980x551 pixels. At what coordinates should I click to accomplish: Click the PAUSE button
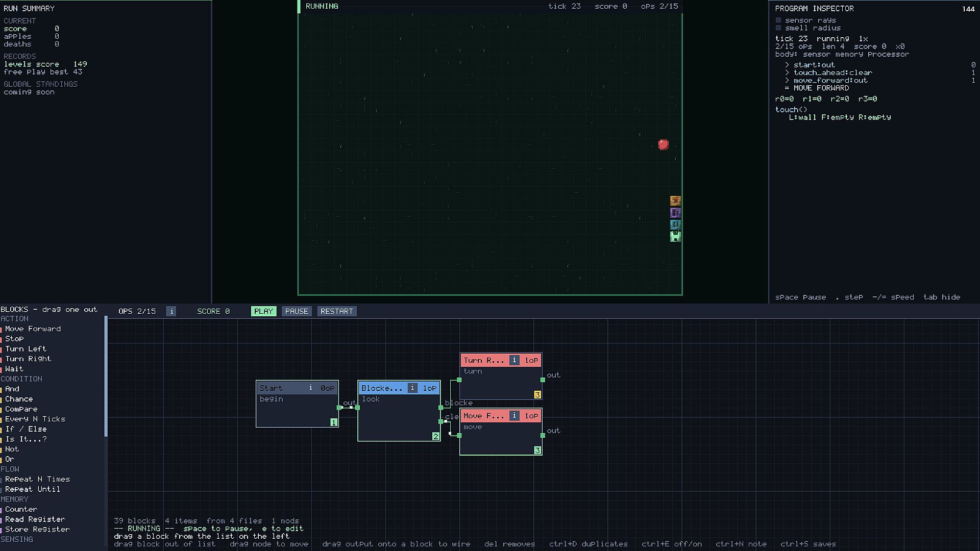(297, 311)
